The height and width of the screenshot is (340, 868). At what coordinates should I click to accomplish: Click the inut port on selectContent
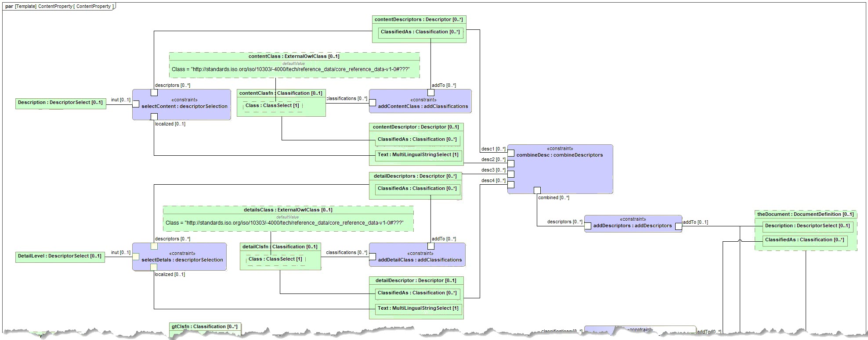coord(136,104)
